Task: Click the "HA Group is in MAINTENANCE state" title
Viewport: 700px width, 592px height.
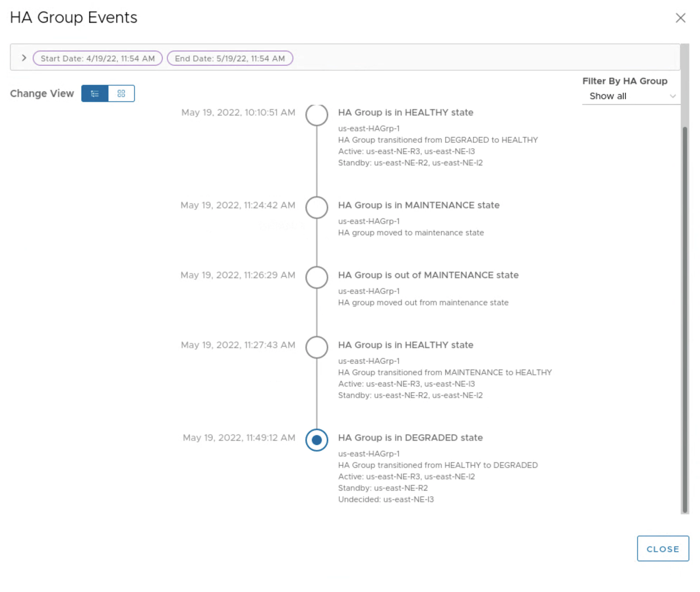Action: click(x=418, y=205)
